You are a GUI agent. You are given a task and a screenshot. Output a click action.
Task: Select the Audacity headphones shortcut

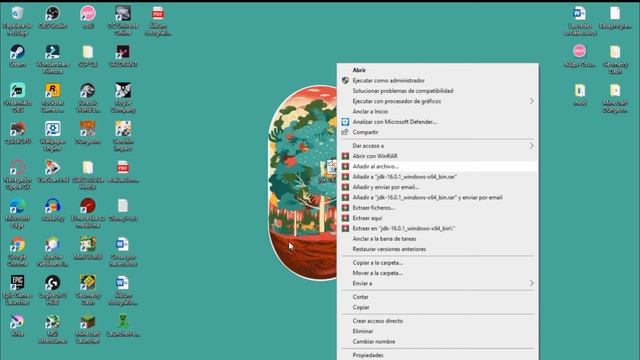tap(53, 210)
